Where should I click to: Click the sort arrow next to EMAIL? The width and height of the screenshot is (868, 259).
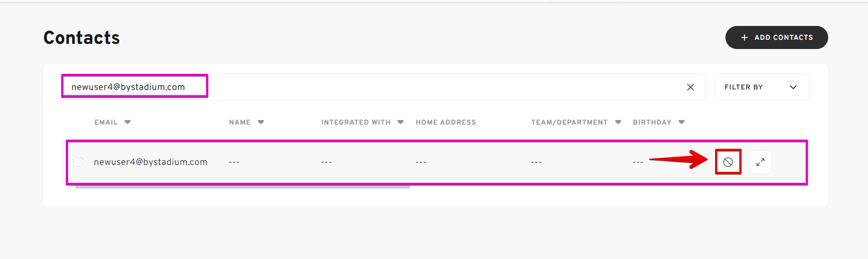128,122
